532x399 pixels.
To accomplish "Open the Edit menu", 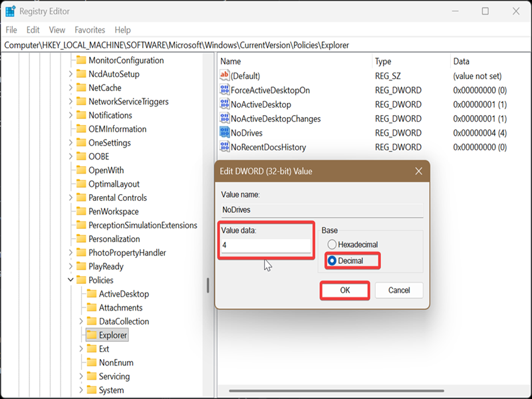I will coord(33,30).
